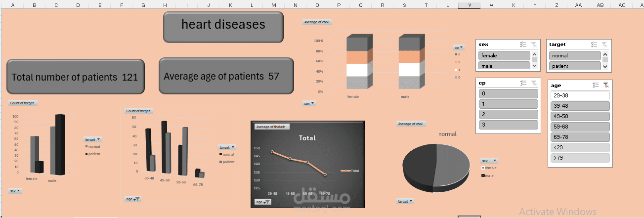Toggle multi-select in the age slicer

pos(596,85)
